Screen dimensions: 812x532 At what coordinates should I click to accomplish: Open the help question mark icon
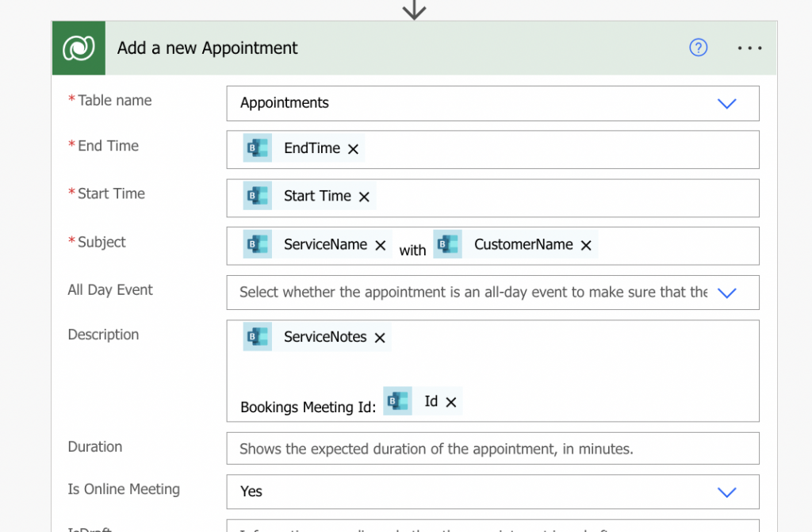point(698,48)
